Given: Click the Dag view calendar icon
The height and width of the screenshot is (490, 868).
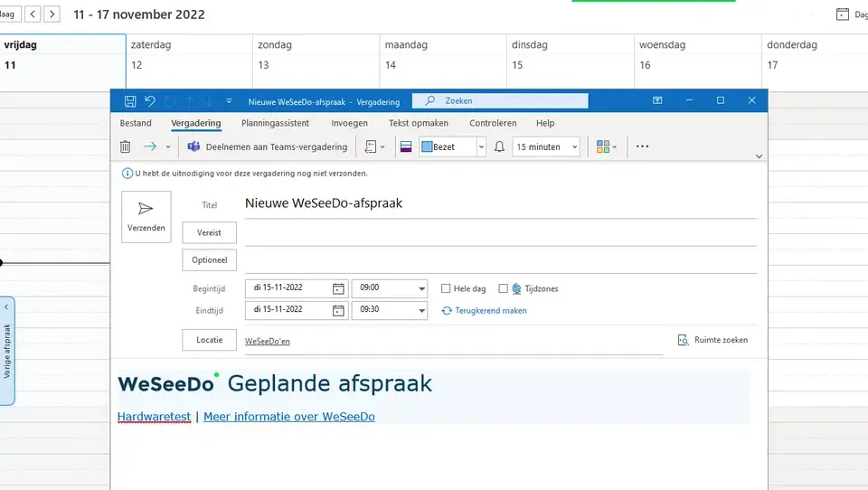Looking at the screenshot, I should coord(843,14).
